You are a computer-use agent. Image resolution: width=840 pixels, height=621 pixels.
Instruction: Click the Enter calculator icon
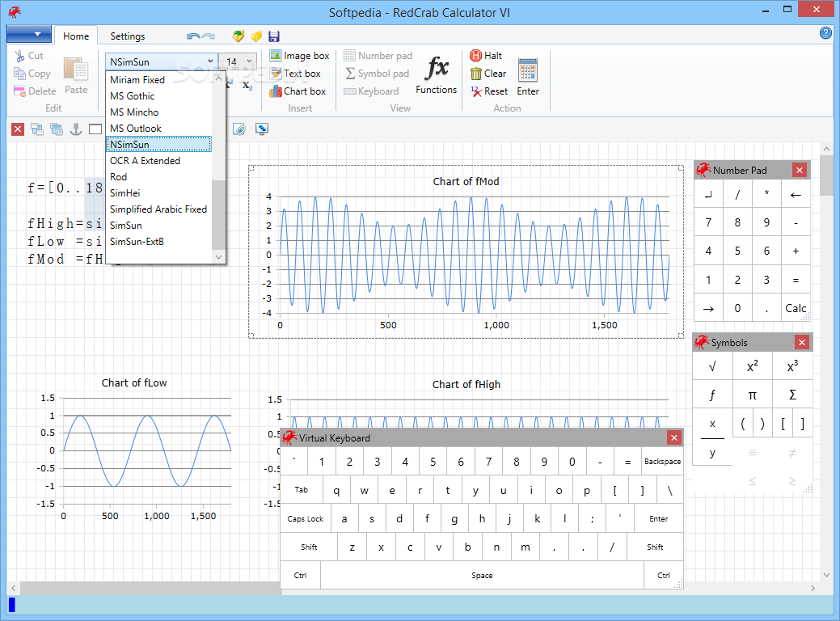[x=528, y=70]
